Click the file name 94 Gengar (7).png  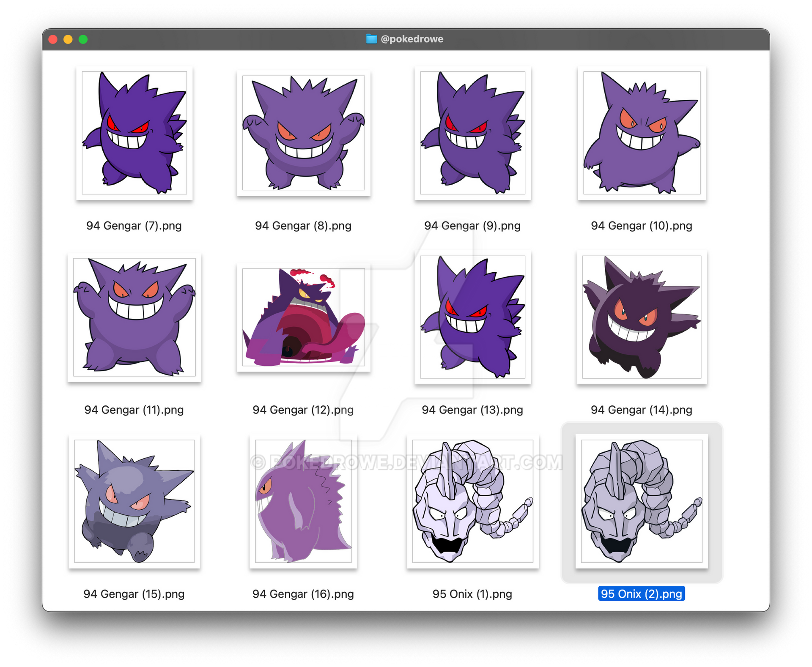click(134, 226)
